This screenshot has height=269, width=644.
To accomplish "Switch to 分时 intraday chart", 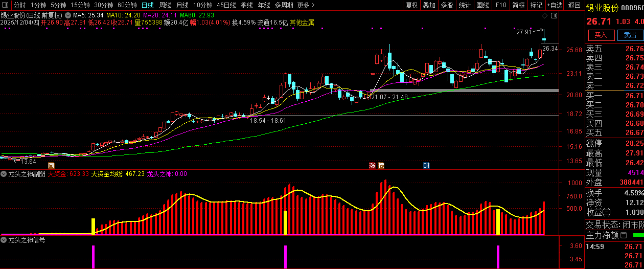I will click(20, 5).
